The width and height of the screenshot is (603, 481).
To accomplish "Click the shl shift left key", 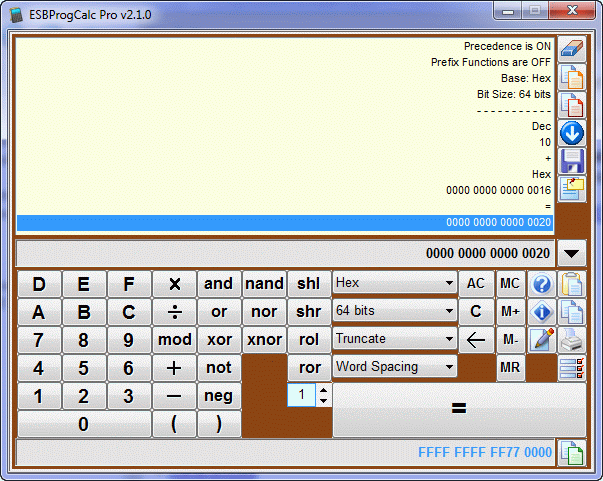I will (x=309, y=284).
